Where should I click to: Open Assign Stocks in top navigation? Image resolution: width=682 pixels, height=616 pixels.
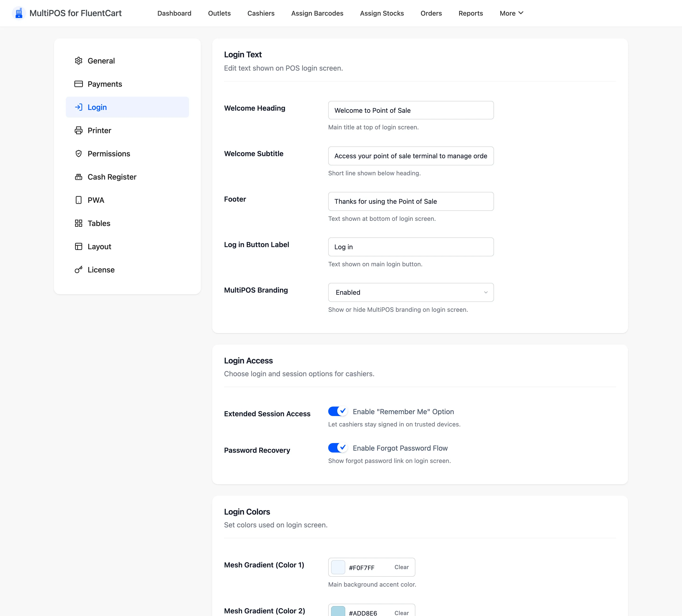381,13
